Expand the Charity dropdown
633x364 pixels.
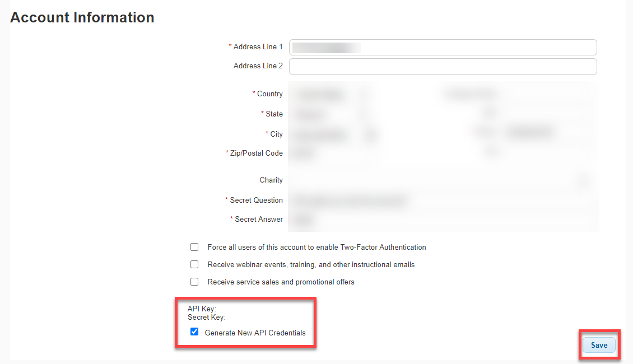tap(443, 180)
